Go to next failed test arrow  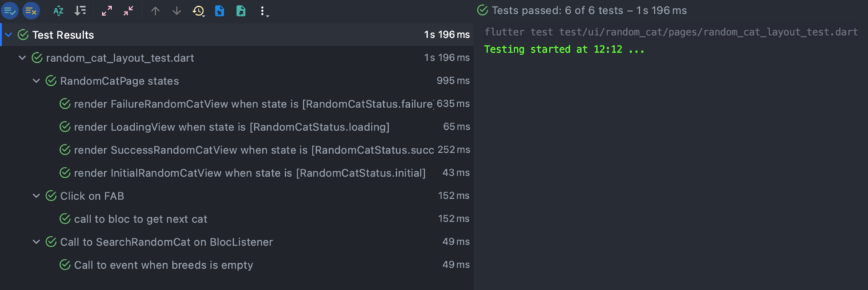(177, 11)
